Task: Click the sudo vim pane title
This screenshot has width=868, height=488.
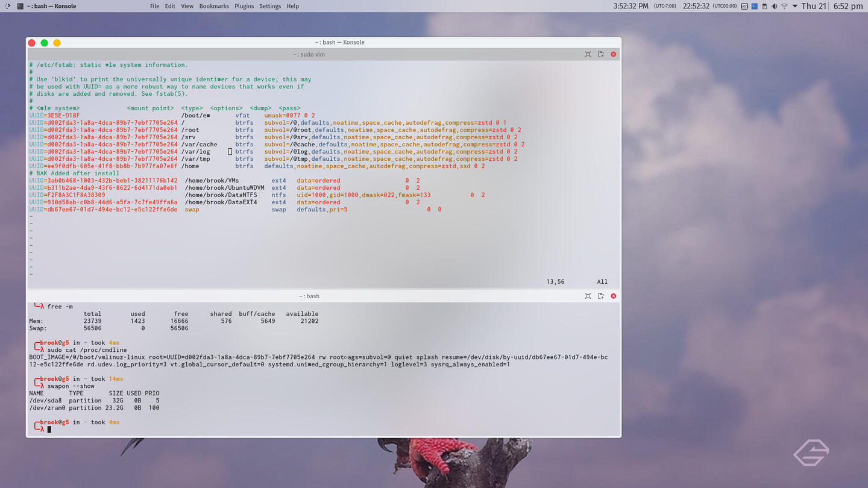Action: point(309,54)
